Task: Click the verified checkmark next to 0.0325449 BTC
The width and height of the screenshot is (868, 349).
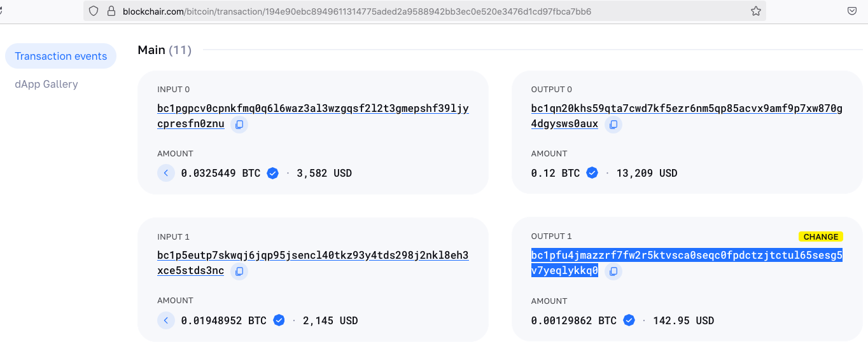Action: pos(272,173)
